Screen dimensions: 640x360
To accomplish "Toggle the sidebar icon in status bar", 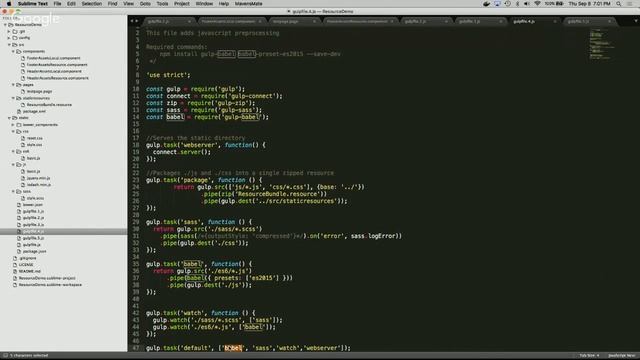I will (x=5, y=356).
